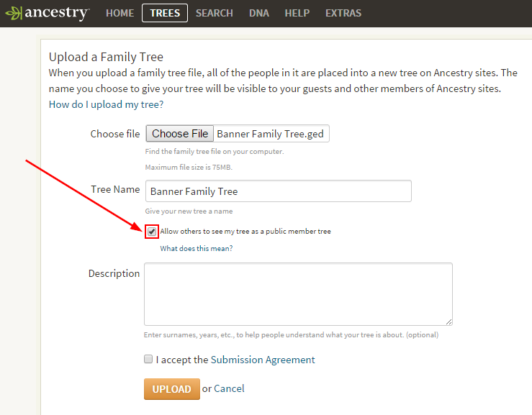Viewport: 532px width, 415px height.
Task: Open the TREES menu
Action: coord(165,13)
